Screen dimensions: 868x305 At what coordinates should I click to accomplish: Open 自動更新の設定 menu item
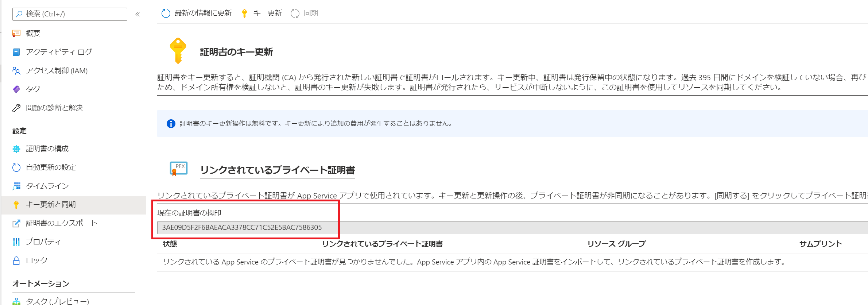51,167
